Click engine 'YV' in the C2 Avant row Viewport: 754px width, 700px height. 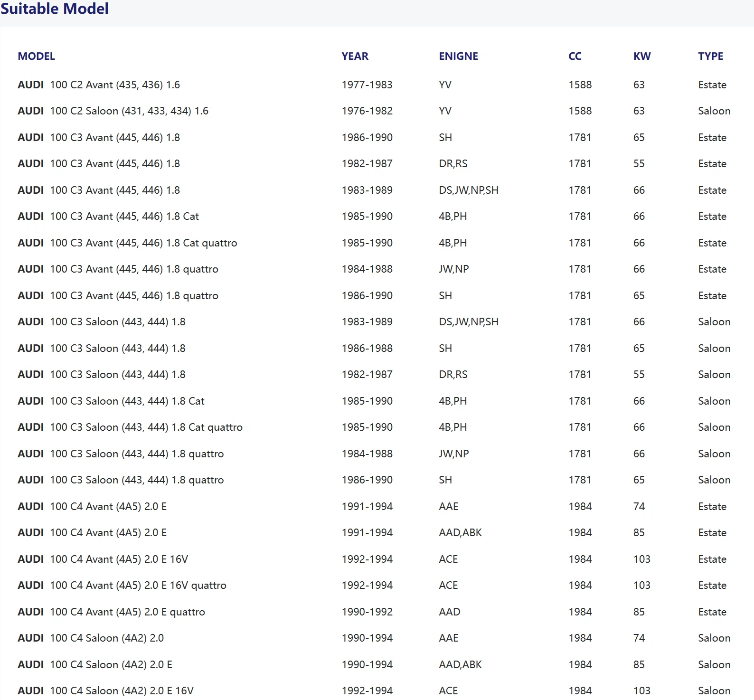(x=445, y=85)
